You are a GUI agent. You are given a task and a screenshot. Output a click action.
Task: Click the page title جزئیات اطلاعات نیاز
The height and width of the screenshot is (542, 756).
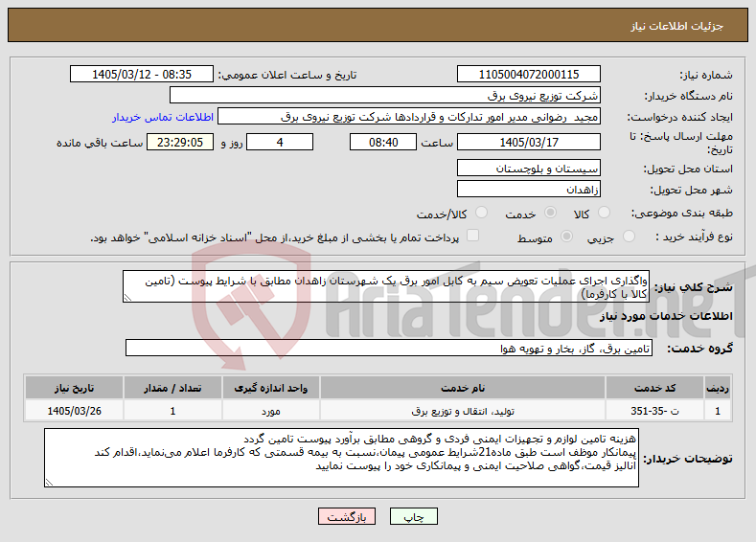(x=676, y=26)
